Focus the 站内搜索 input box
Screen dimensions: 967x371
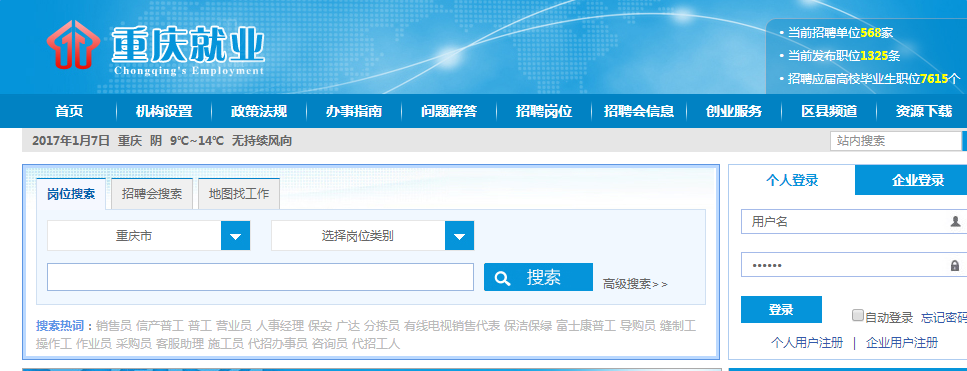coord(895,141)
